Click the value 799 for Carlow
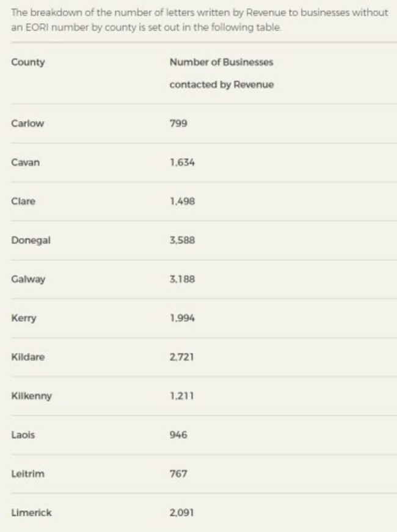Image resolution: width=397 pixels, height=532 pixels. 178,123
